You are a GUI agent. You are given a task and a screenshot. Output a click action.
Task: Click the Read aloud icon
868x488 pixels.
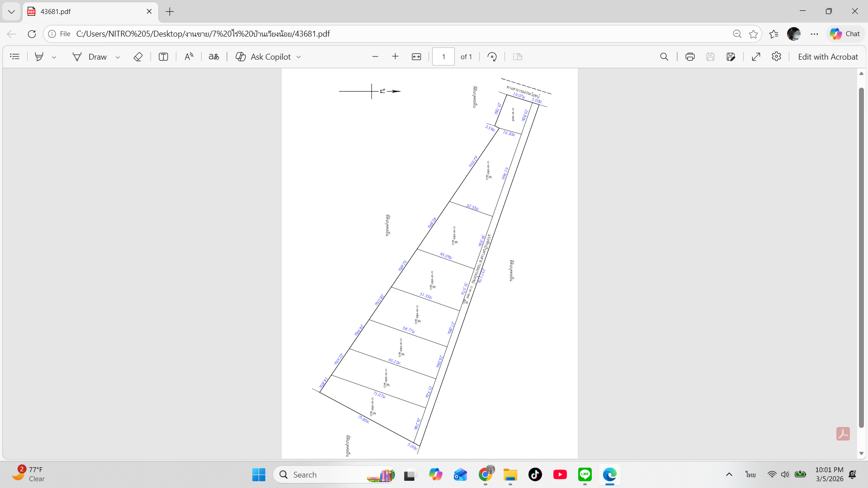[189, 56]
